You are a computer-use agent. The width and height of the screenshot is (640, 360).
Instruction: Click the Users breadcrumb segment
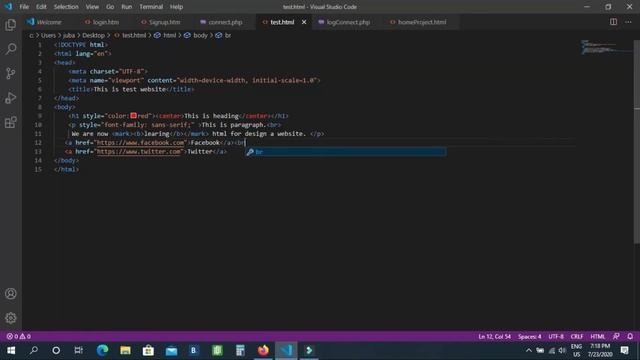click(x=48, y=36)
